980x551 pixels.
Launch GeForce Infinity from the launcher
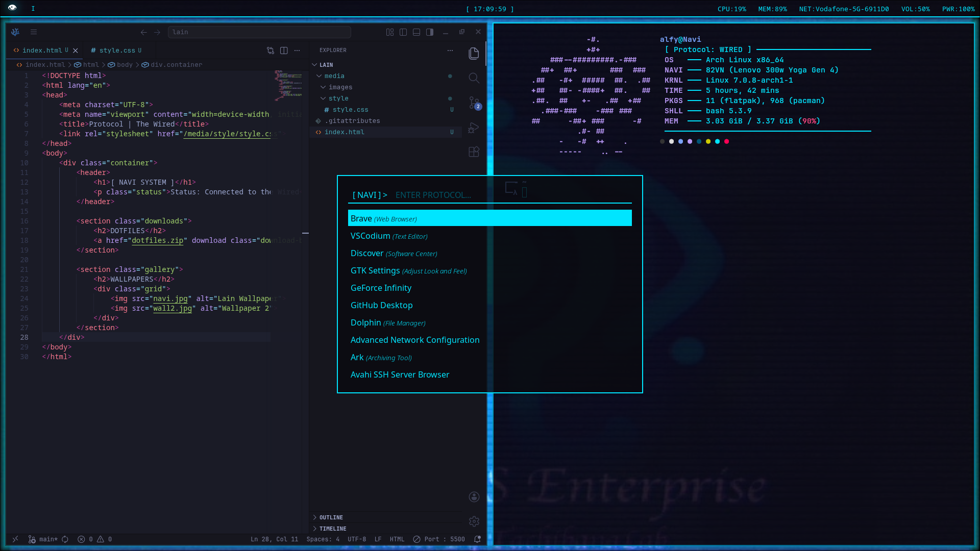tap(490, 288)
